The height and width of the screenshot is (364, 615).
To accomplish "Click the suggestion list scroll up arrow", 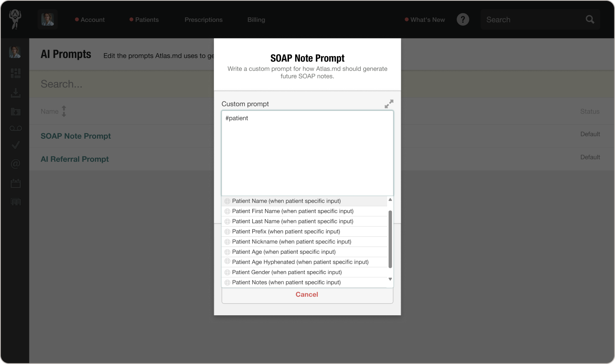I will point(390,200).
